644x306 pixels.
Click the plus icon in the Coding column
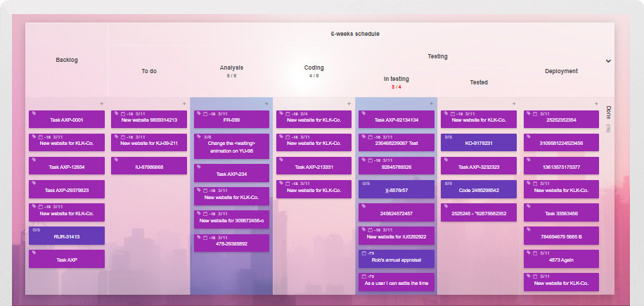point(349,103)
